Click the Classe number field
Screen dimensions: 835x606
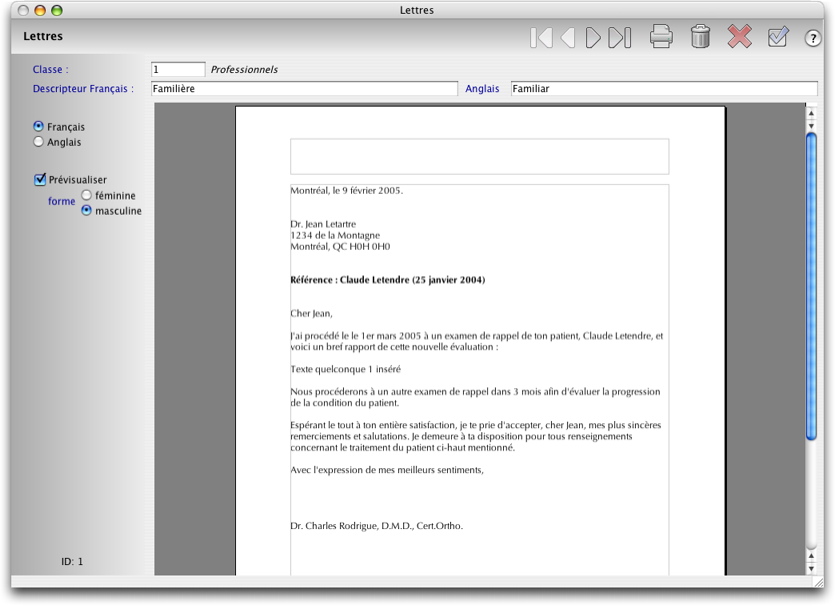point(178,69)
